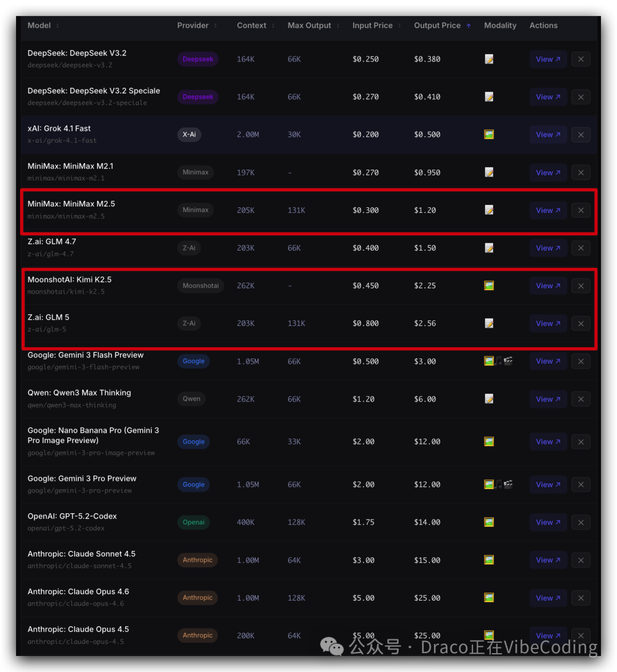Open View link for GLM 4.7

(548, 248)
